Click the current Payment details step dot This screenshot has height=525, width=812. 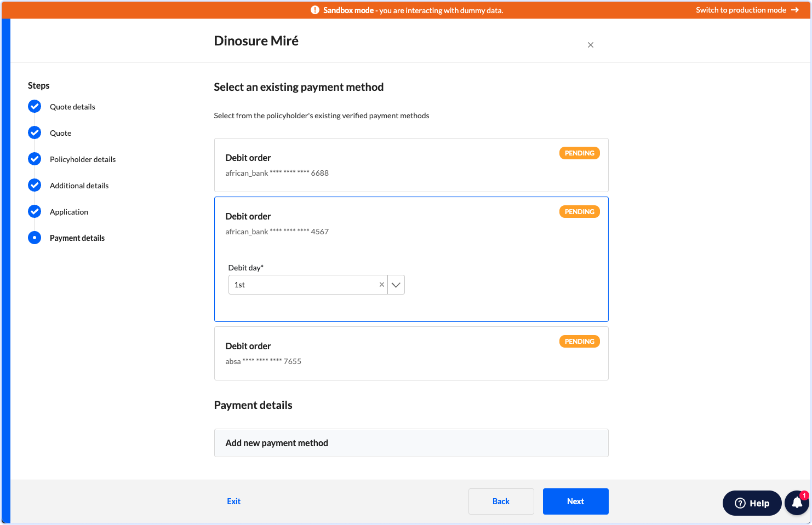point(35,238)
